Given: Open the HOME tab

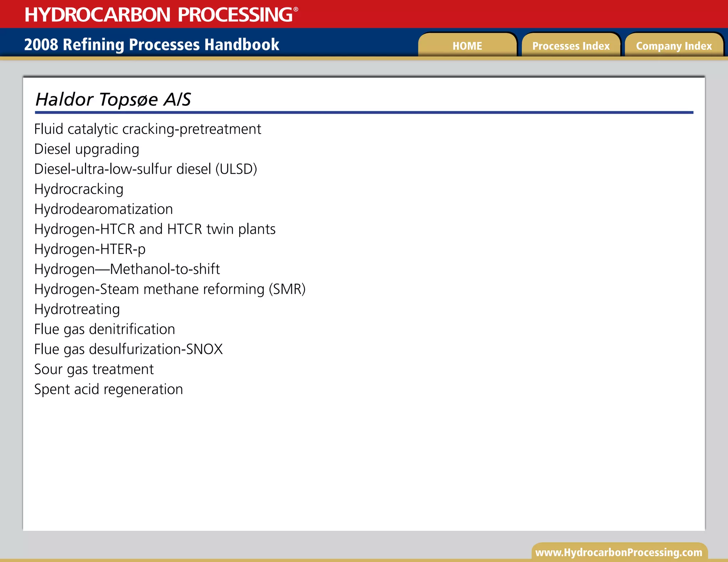Looking at the screenshot, I should point(467,46).
